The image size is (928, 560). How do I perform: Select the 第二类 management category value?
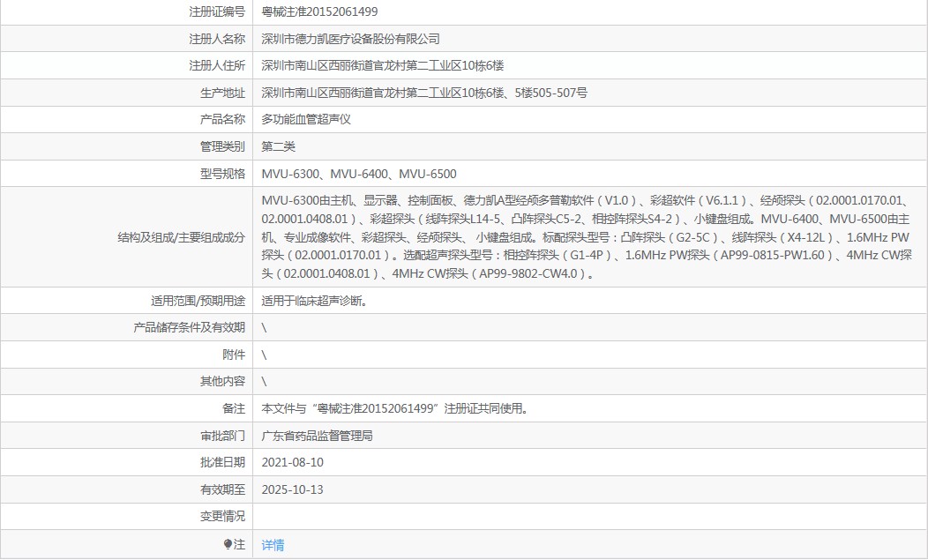[278, 146]
